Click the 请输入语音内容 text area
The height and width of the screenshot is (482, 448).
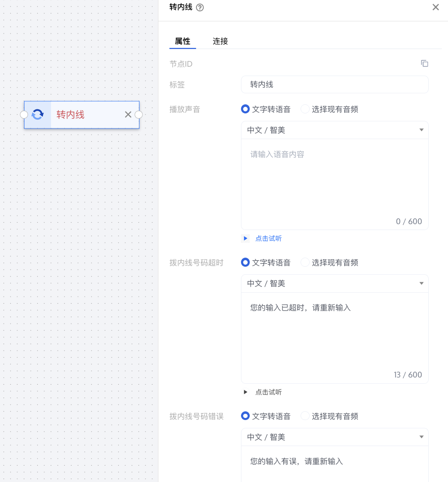[x=334, y=178]
